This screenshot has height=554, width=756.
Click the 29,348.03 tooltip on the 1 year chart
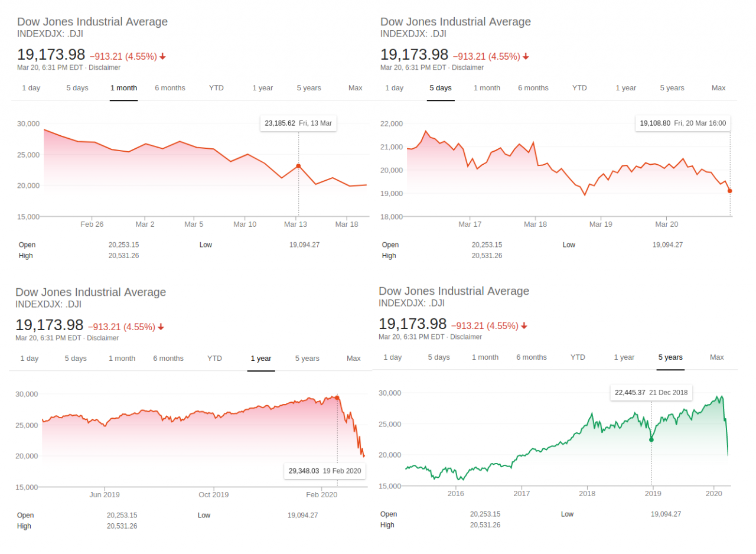324,471
